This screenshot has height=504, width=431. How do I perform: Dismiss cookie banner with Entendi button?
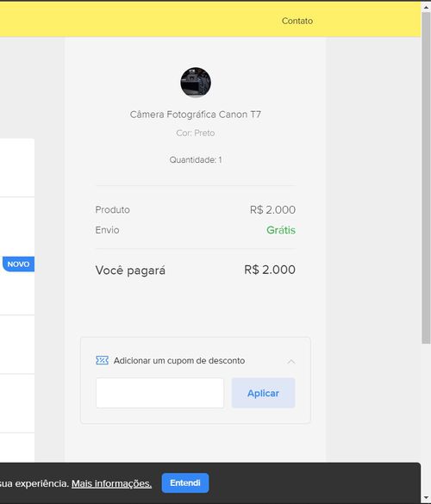point(185,482)
